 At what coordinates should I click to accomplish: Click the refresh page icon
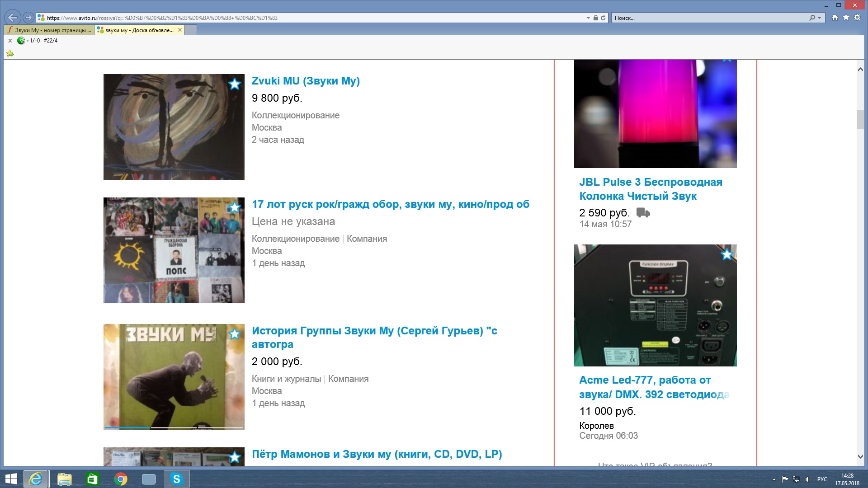603,18
